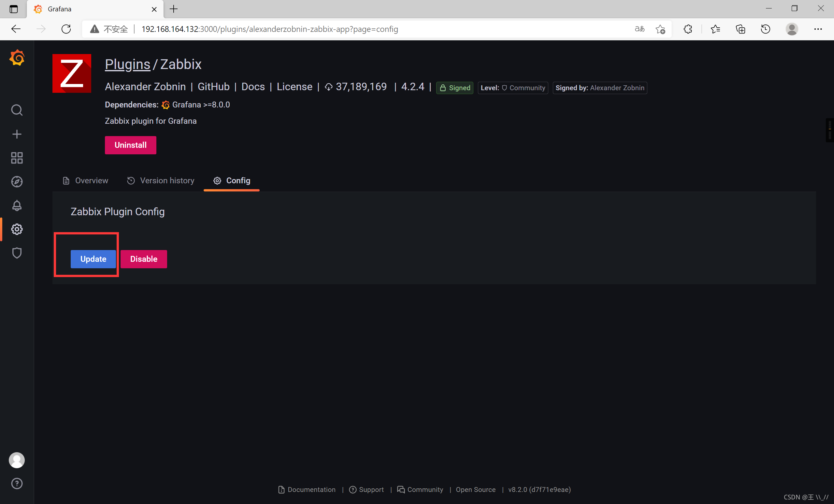Click the not secure warning icon
This screenshot has width=834, height=504.
94,29
